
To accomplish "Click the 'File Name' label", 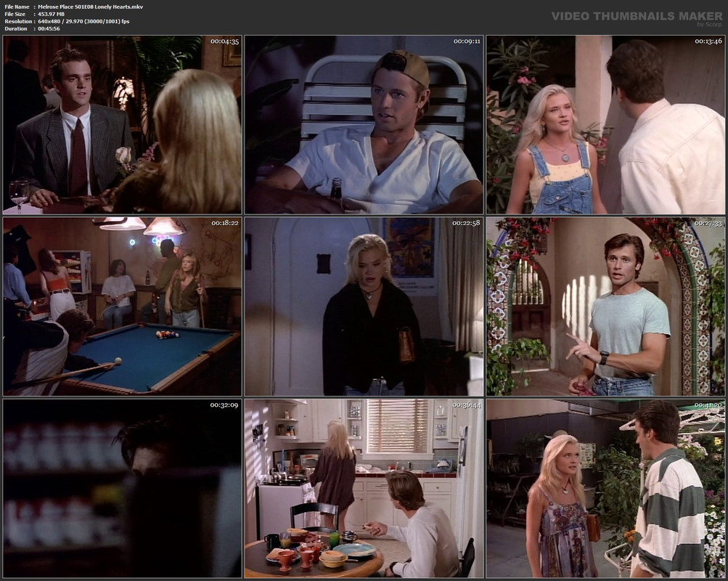I will pos(17,7).
